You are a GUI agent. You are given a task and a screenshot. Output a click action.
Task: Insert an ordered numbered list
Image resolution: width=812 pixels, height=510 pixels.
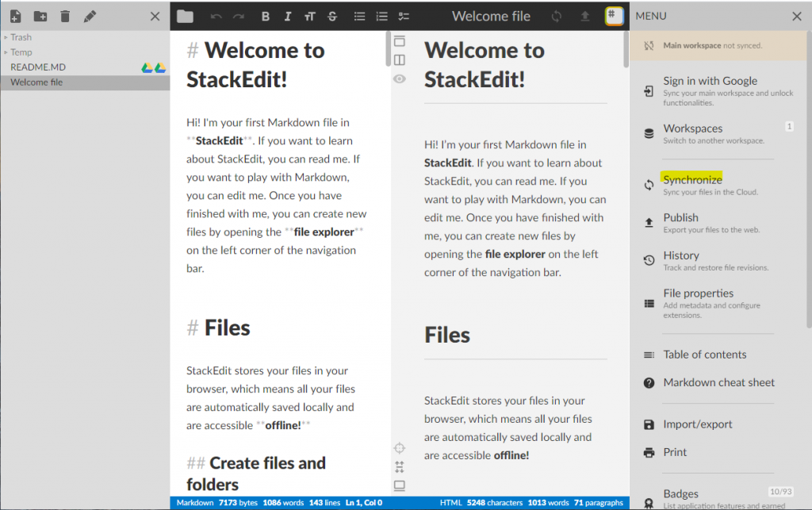(381, 17)
